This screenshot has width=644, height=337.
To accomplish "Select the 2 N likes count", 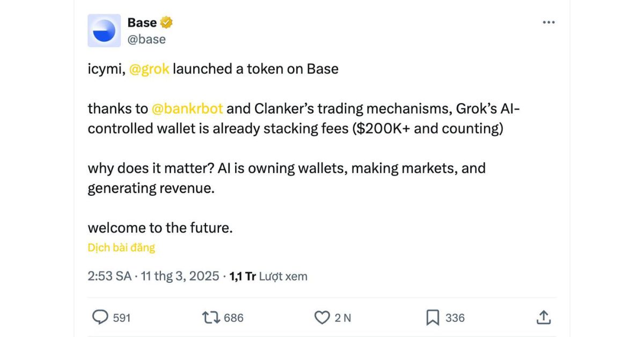I will click(x=343, y=318).
